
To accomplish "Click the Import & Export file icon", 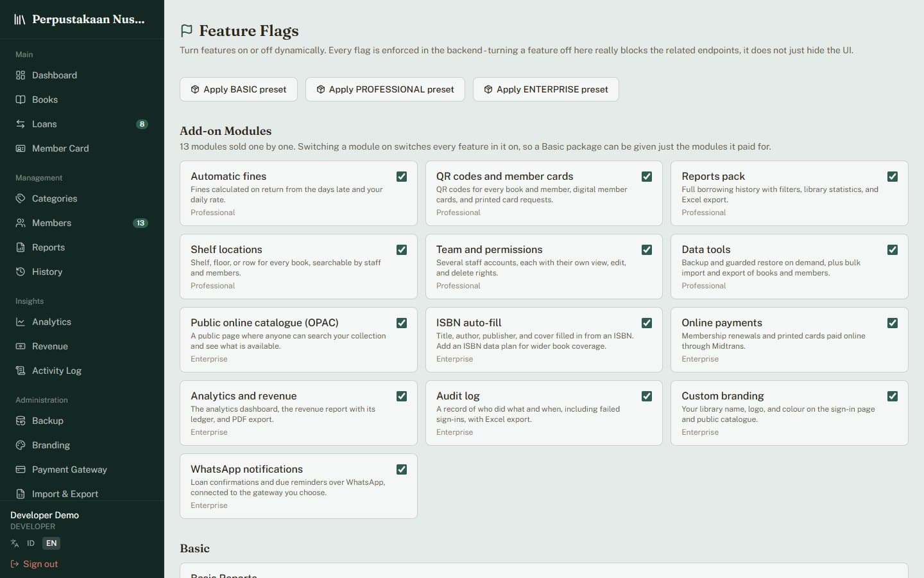I will click(21, 494).
